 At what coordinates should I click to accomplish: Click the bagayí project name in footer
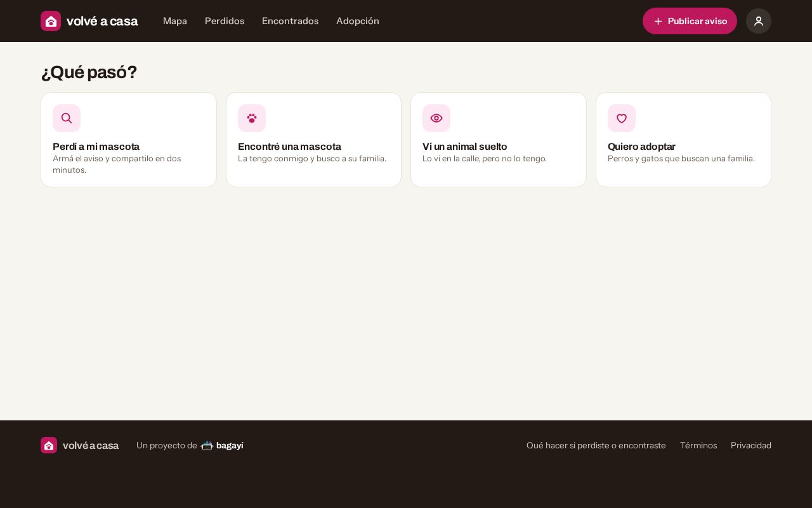(230, 445)
